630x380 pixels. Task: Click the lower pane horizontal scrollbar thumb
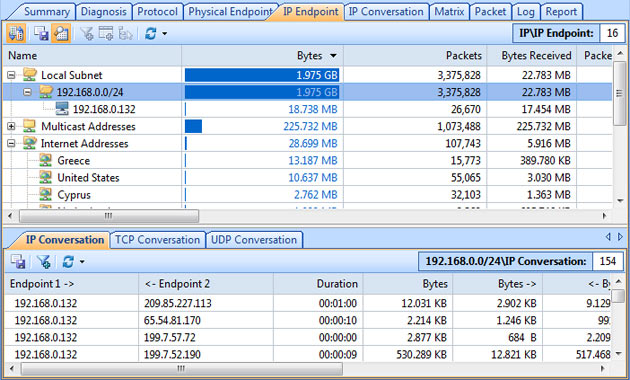(182, 368)
